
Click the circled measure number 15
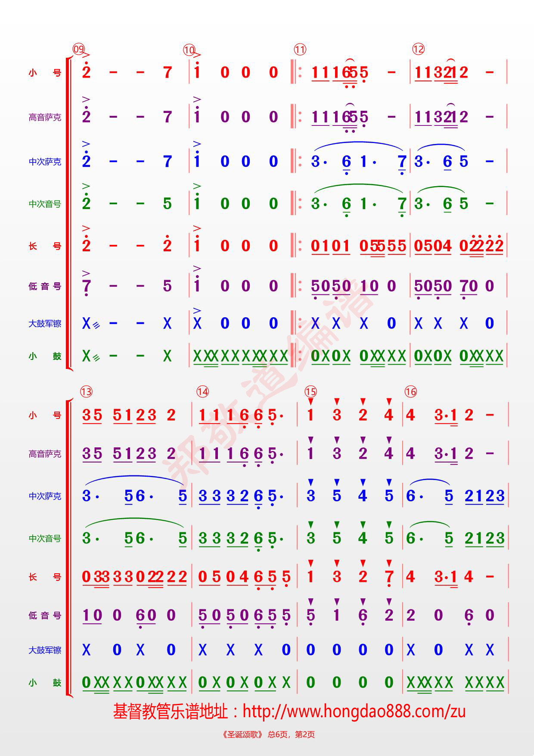(x=310, y=391)
